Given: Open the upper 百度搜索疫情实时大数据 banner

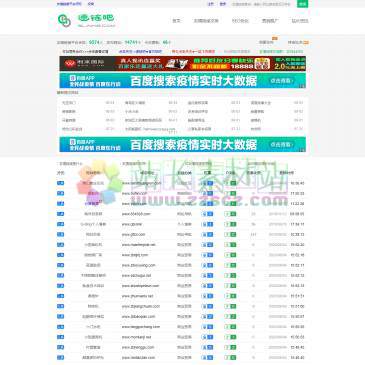Looking at the screenshot, I should pos(182,81).
